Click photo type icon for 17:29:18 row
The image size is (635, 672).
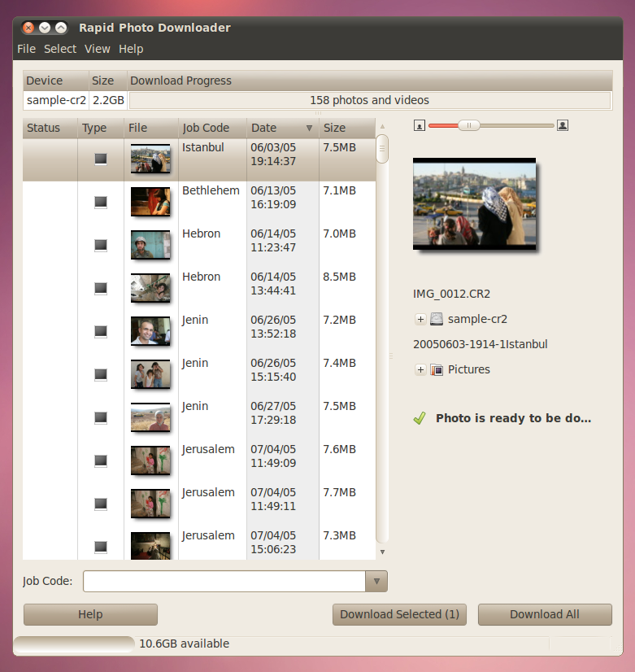tap(101, 417)
